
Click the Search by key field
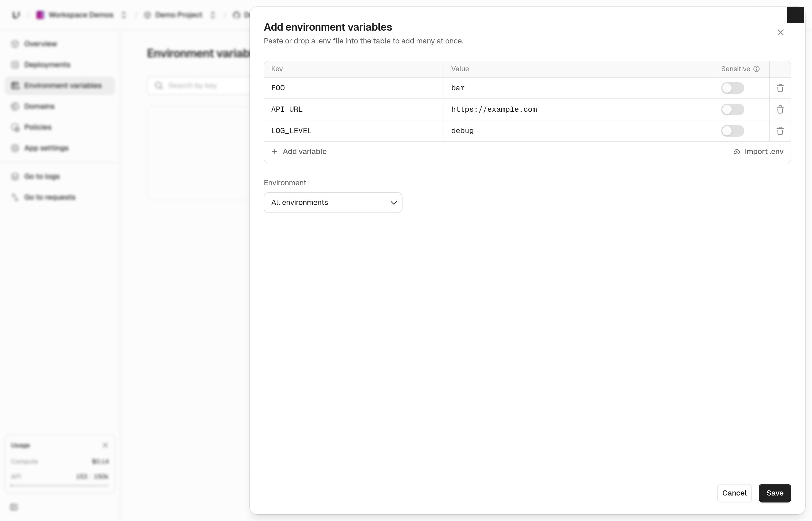(x=199, y=86)
